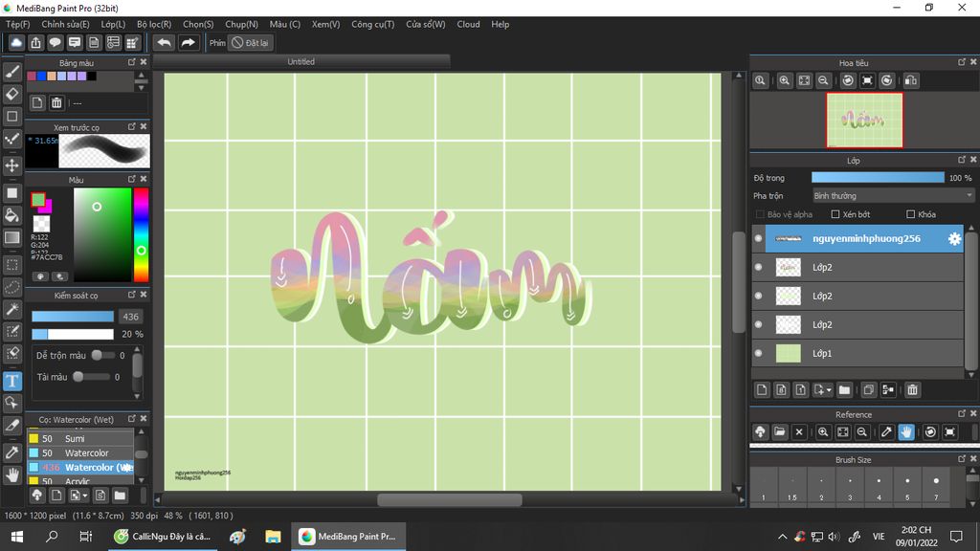Select the Hand pan tool
This screenshot has height=551, width=980.
pos(11,475)
